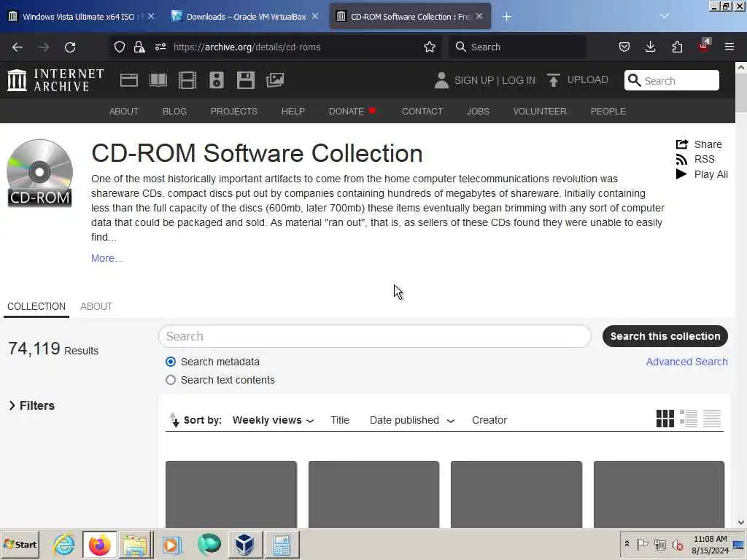Click the muted volume tray icon
747x560 pixels.
coord(677,544)
